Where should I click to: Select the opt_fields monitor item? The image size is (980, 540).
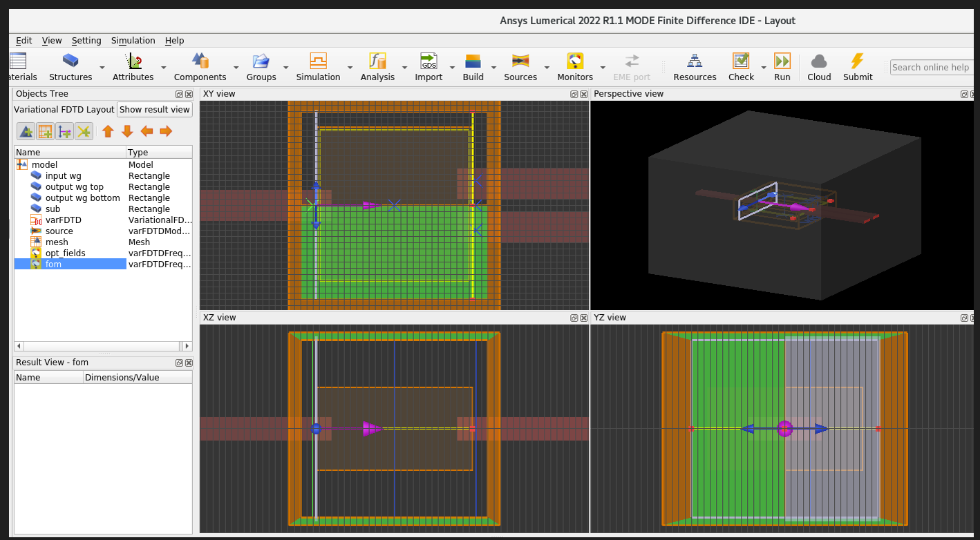[65, 253]
